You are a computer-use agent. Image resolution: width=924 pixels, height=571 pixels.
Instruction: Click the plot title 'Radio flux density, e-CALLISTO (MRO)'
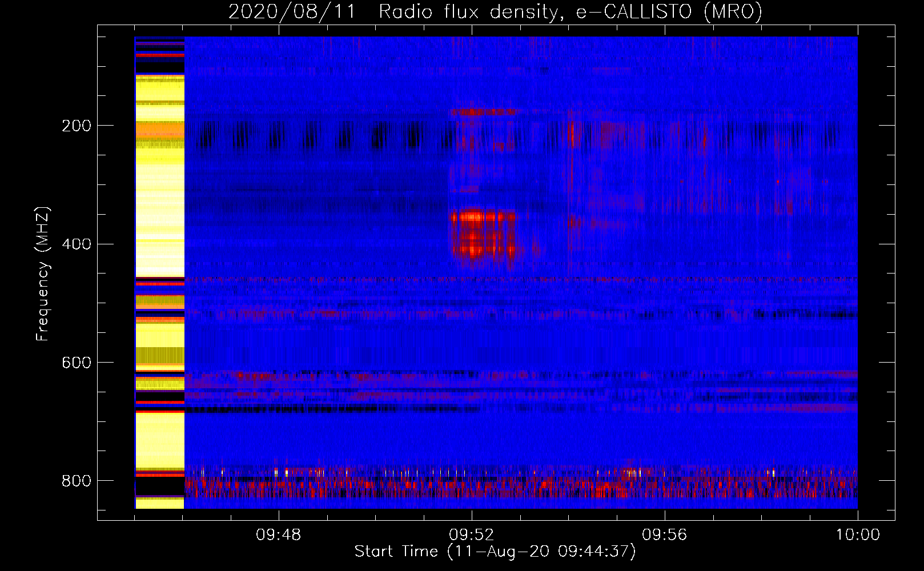pos(571,12)
